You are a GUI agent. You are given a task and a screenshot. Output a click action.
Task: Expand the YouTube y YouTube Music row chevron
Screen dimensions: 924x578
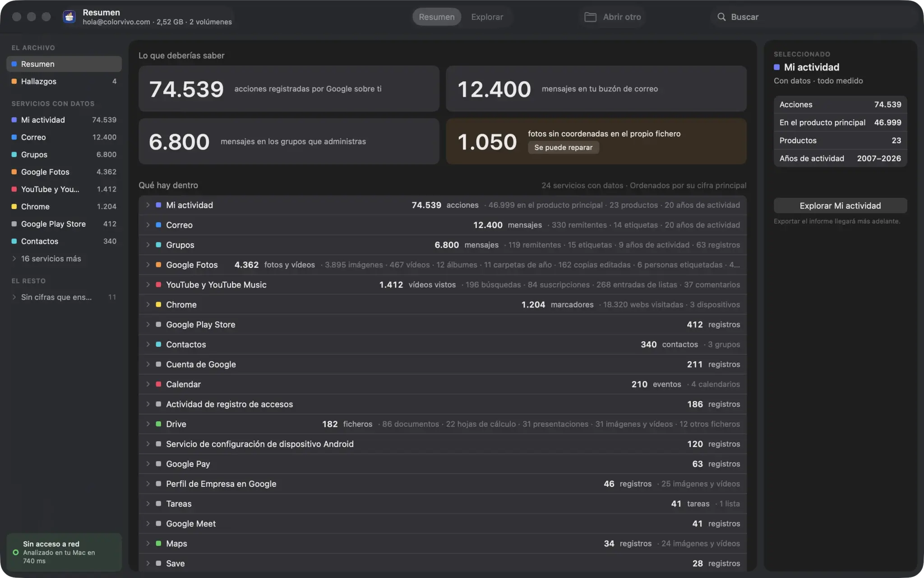[148, 284]
